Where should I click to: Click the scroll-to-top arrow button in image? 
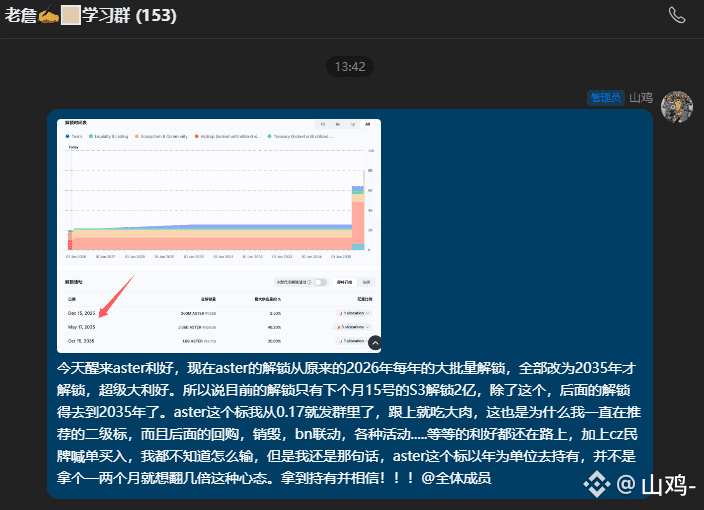pos(375,343)
